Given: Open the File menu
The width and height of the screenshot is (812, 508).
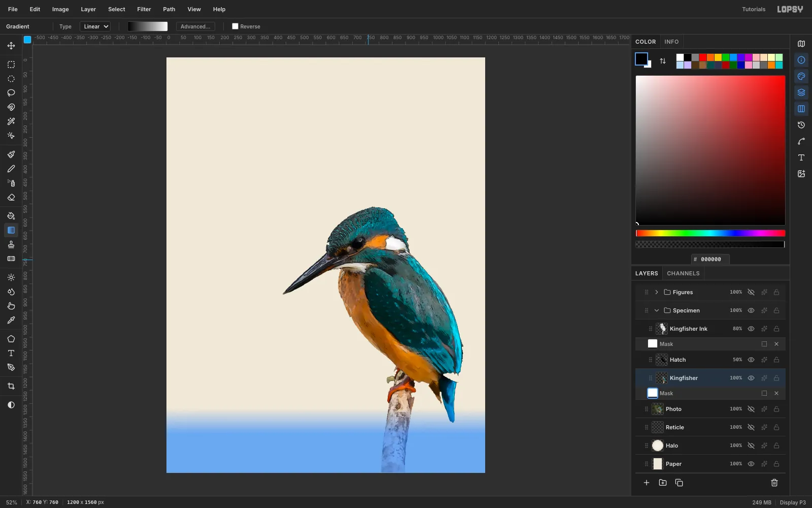Looking at the screenshot, I should [13, 9].
